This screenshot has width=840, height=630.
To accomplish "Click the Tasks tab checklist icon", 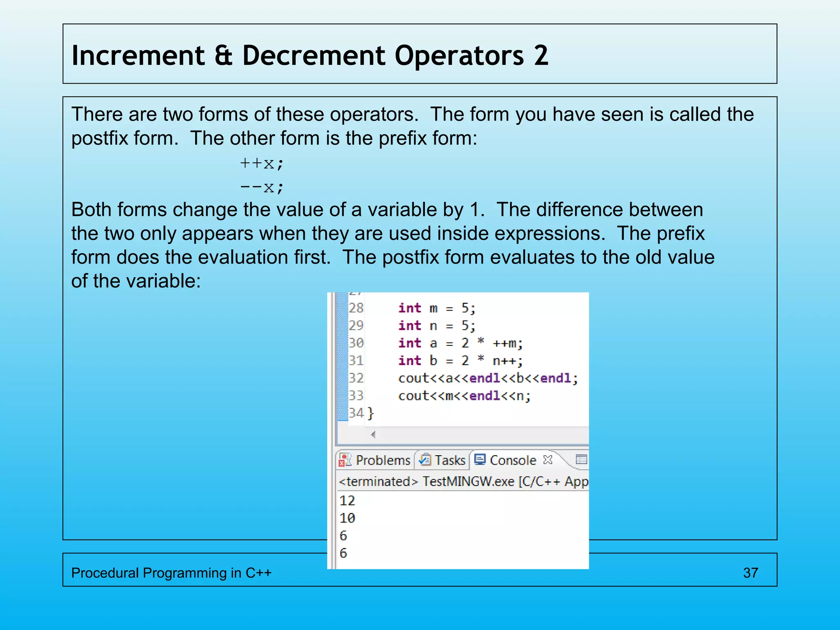I will (425, 460).
